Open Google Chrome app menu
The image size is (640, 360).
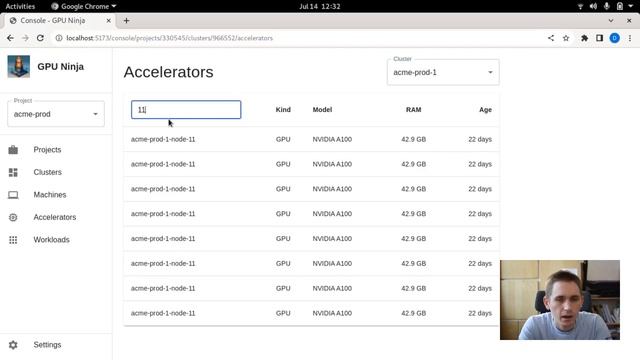[x=83, y=6]
